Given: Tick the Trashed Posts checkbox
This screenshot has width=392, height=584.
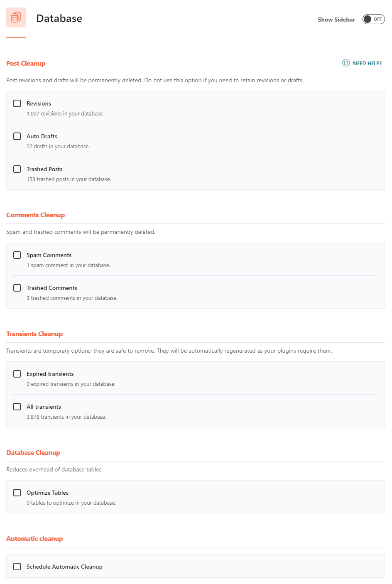Looking at the screenshot, I should pos(17,169).
